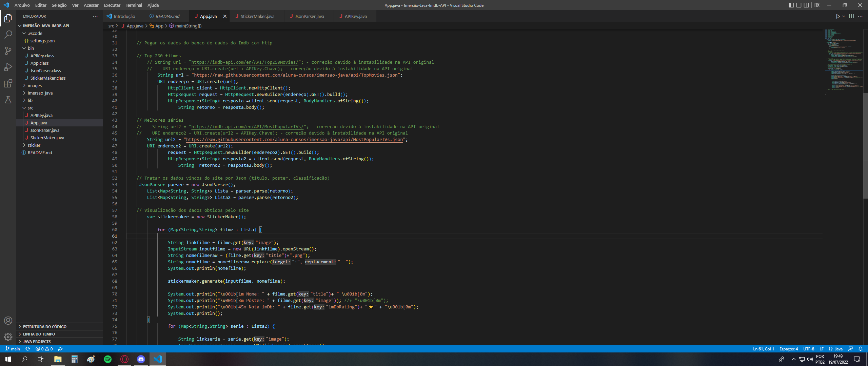Open the Accounts menu icon
This screenshot has width=868, height=366.
tap(8, 321)
